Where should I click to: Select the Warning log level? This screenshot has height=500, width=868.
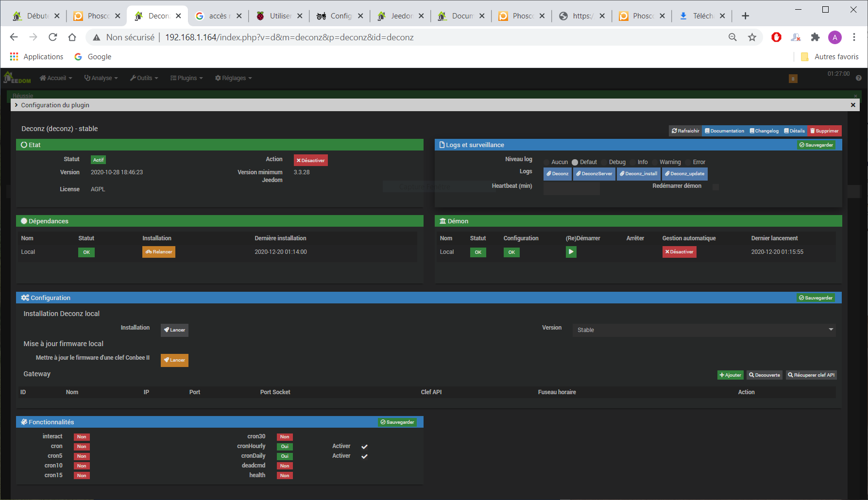click(x=654, y=162)
